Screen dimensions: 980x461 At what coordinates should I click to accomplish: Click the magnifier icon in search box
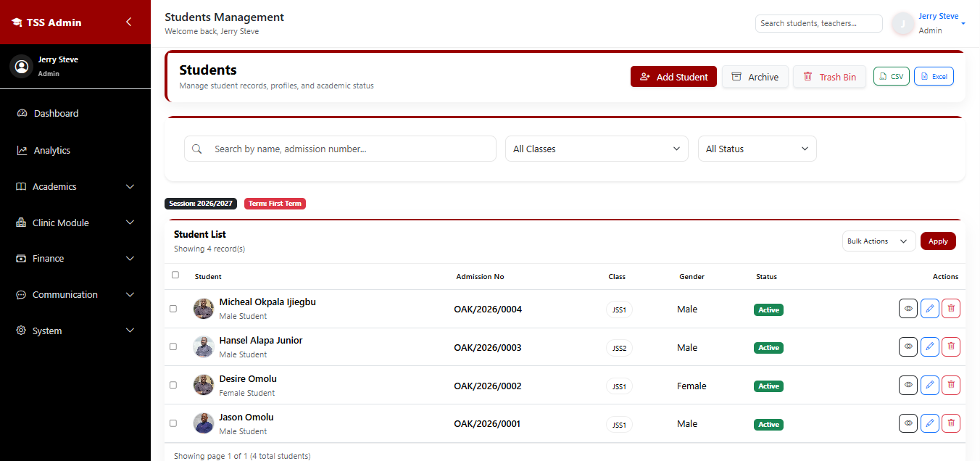(x=197, y=149)
